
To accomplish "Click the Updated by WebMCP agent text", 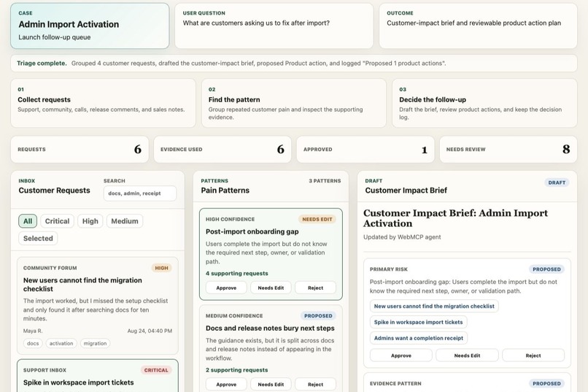I will (x=402, y=237).
